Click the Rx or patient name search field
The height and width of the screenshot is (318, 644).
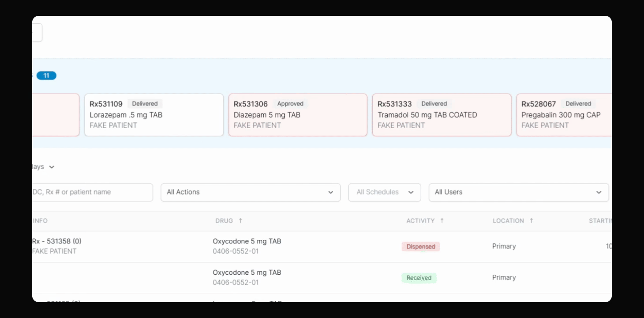tap(93, 192)
